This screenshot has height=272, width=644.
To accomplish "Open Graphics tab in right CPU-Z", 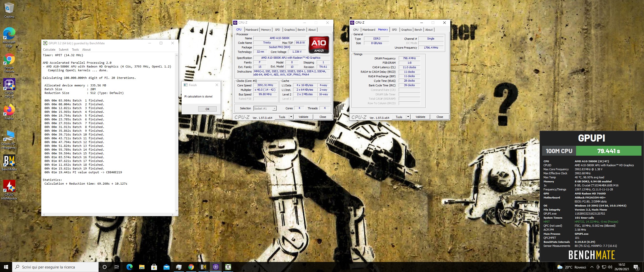I will pos(406,30).
